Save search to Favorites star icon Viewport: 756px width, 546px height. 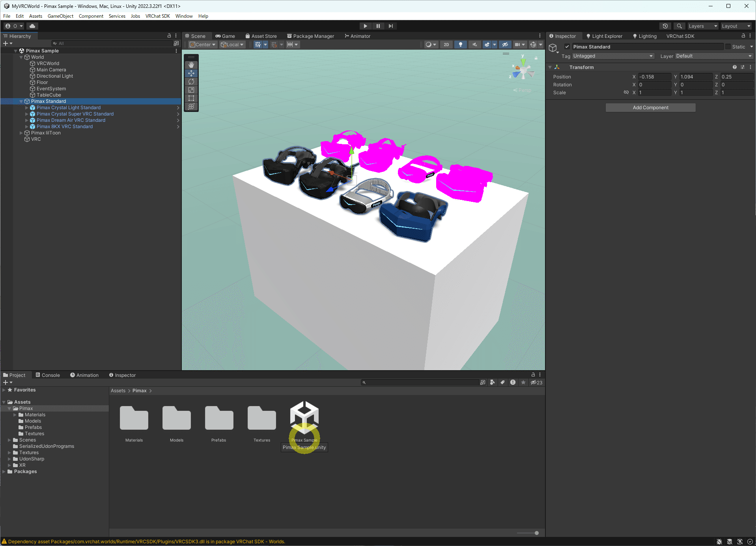coord(523,382)
